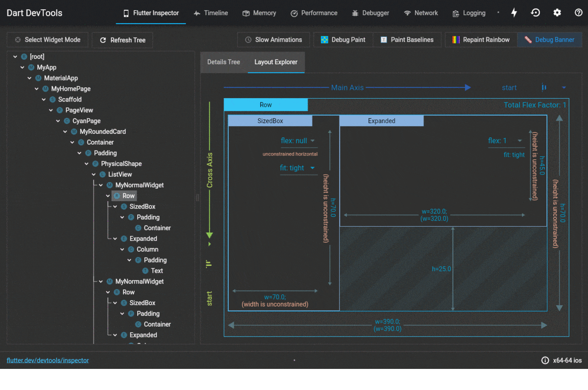This screenshot has height=390, width=588.
Task: Click the device info icon next to x64-64 ios
Action: point(545,360)
